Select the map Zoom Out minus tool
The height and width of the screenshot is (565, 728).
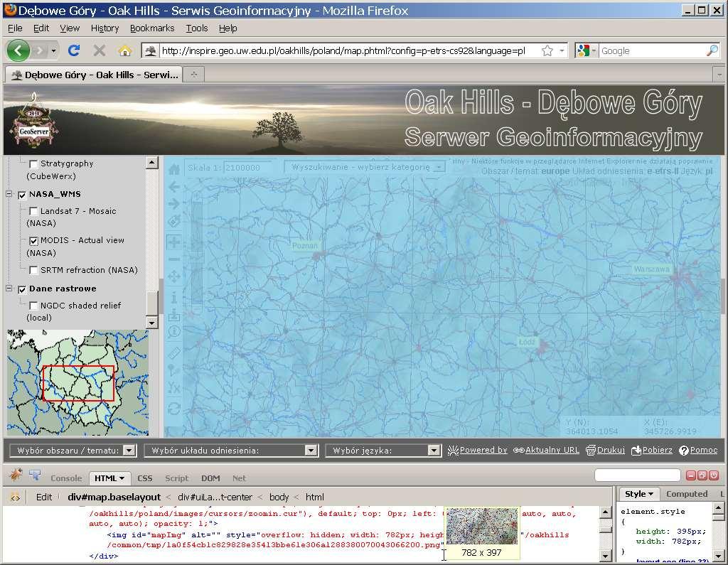(174, 259)
